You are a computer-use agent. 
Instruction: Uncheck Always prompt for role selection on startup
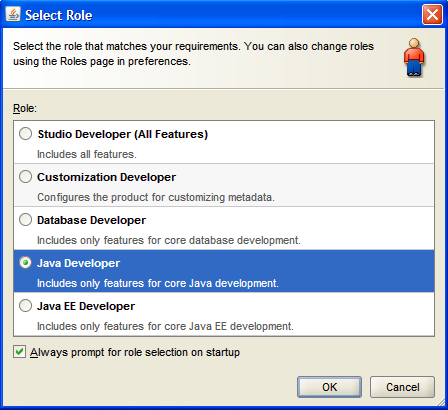pos(19,352)
